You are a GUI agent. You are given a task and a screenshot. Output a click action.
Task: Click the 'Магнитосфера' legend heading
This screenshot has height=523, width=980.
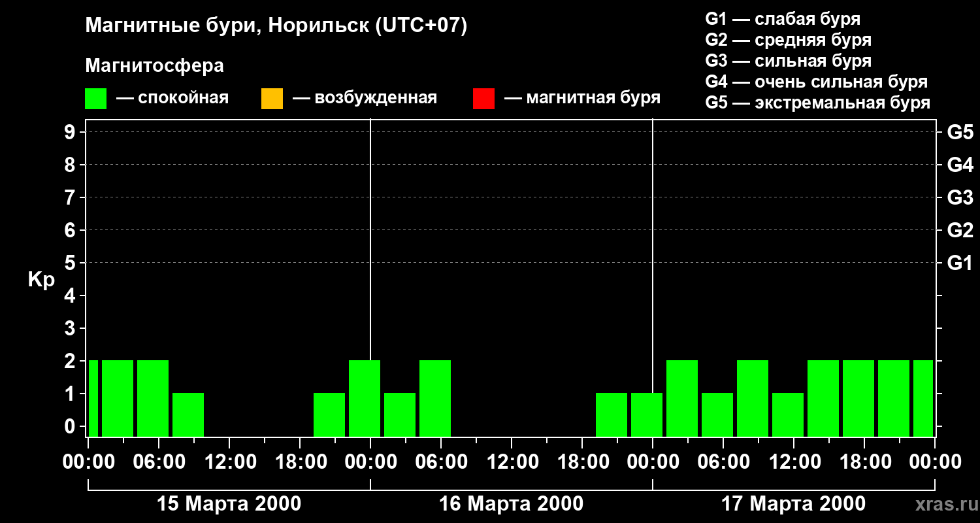click(x=154, y=66)
